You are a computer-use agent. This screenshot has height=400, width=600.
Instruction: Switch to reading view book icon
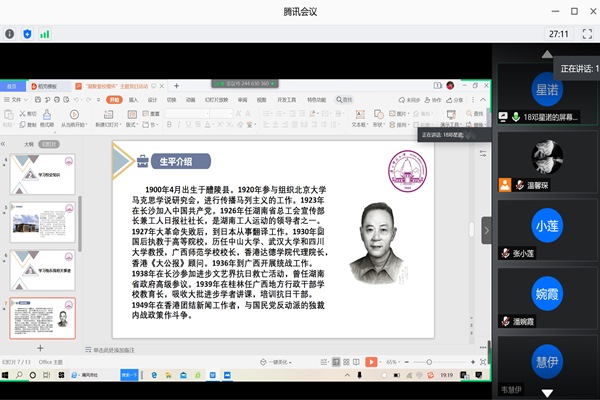click(x=356, y=362)
